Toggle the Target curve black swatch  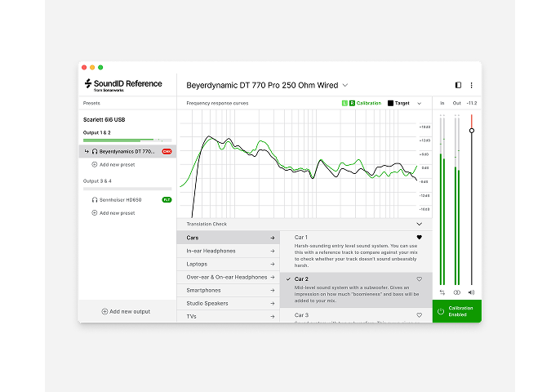(390, 103)
